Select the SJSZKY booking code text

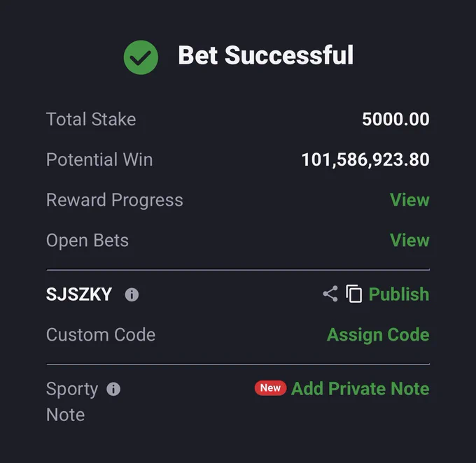pos(79,294)
